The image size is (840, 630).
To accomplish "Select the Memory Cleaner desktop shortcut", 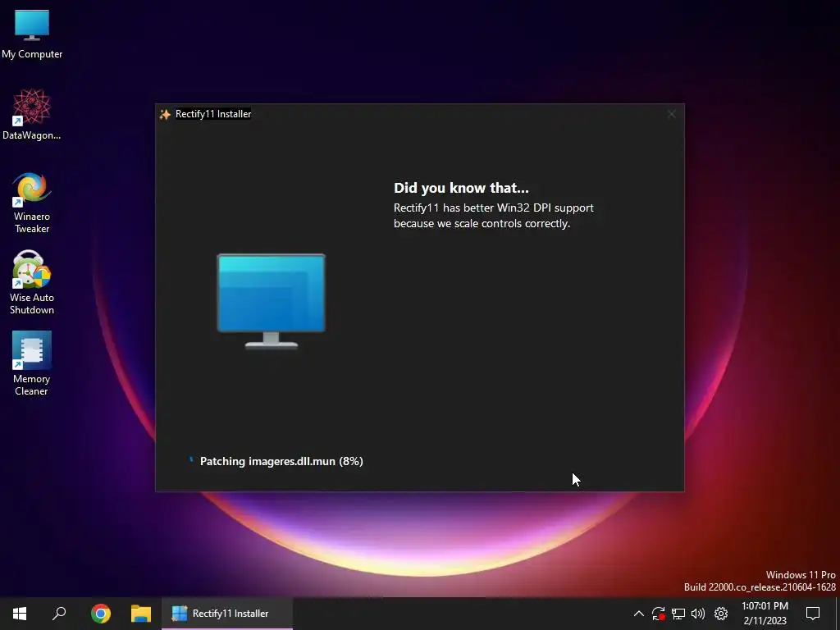I will [32, 363].
